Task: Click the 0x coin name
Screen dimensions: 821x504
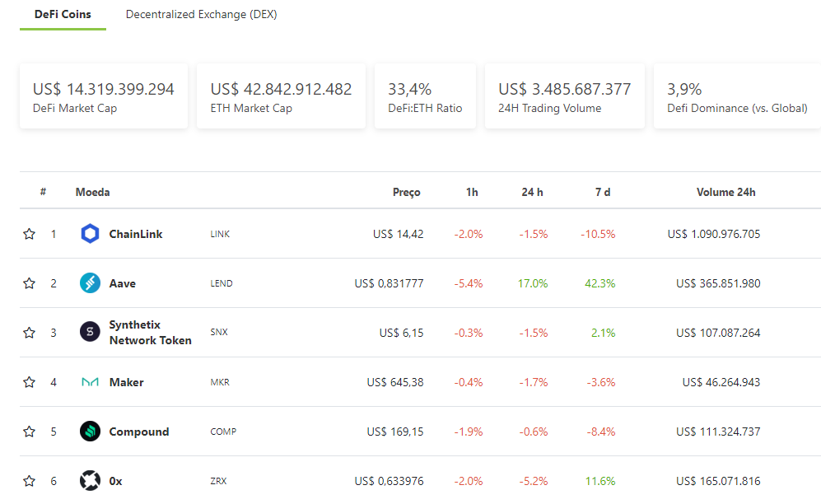Action: [x=115, y=481]
